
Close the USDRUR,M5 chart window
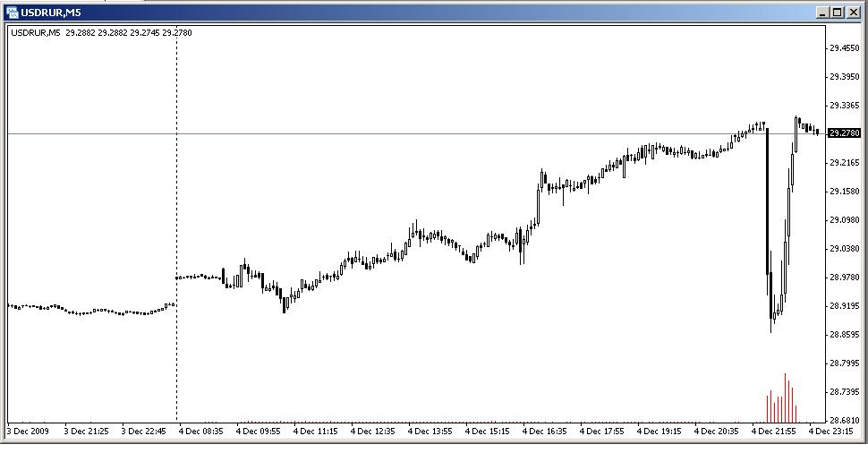pyautogui.click(x=854, y=13)
